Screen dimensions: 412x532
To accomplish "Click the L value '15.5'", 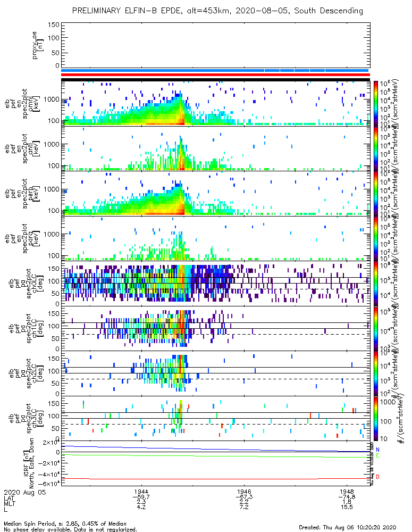I will click(x=347, y=507).
